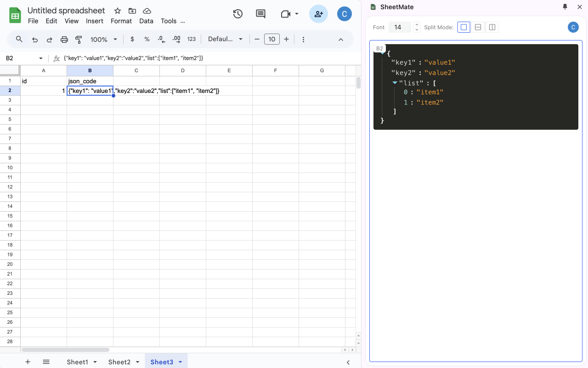The height and width of the screenshot is (368, 588).
Task: Star the Untitled spreadsheet
Action: [117, 10]
